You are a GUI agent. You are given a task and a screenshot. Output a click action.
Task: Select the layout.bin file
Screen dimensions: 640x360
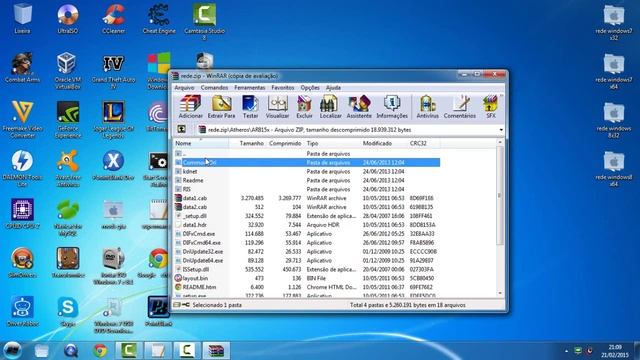tap(307, 278)
